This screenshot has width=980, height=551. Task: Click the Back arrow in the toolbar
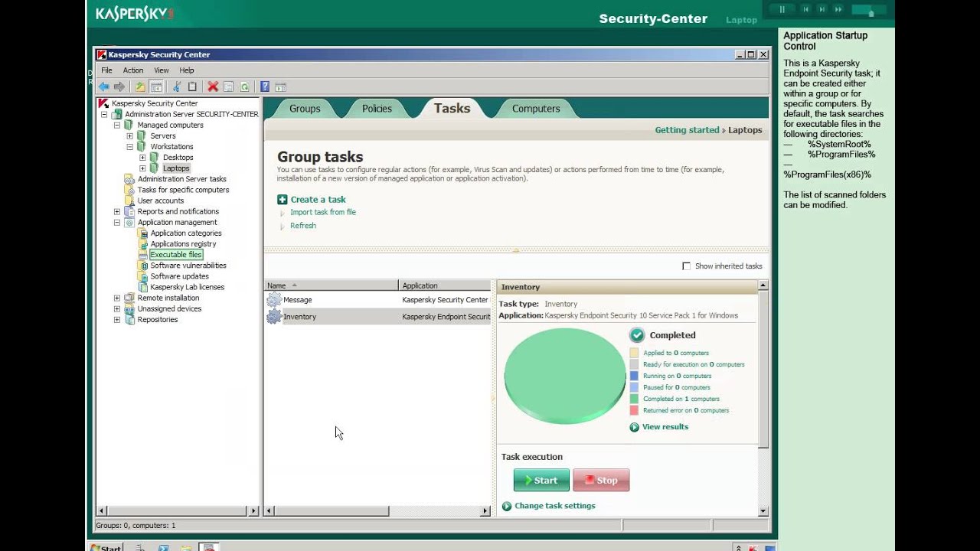pyautogui.click(x=103, y=86)
